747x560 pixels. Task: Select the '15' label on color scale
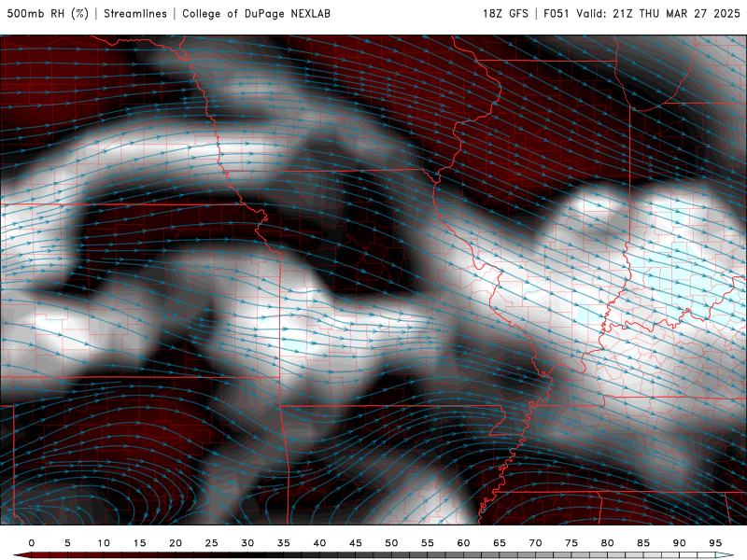pos(139,543)
